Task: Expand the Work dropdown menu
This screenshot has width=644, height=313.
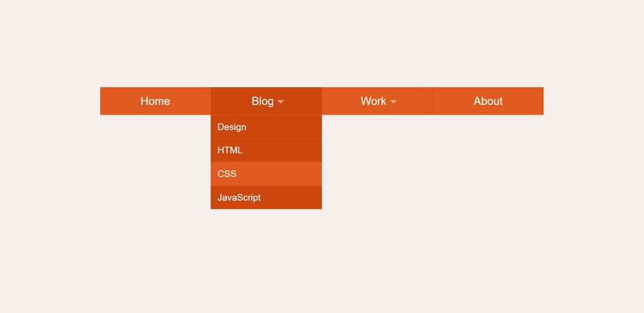Action: pyautogui.click(x=377, y=101)
